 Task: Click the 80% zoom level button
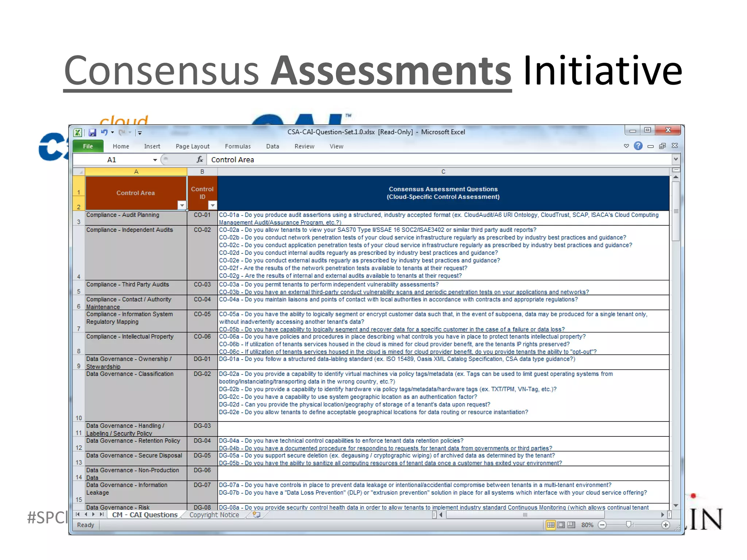tap(587, 525)
